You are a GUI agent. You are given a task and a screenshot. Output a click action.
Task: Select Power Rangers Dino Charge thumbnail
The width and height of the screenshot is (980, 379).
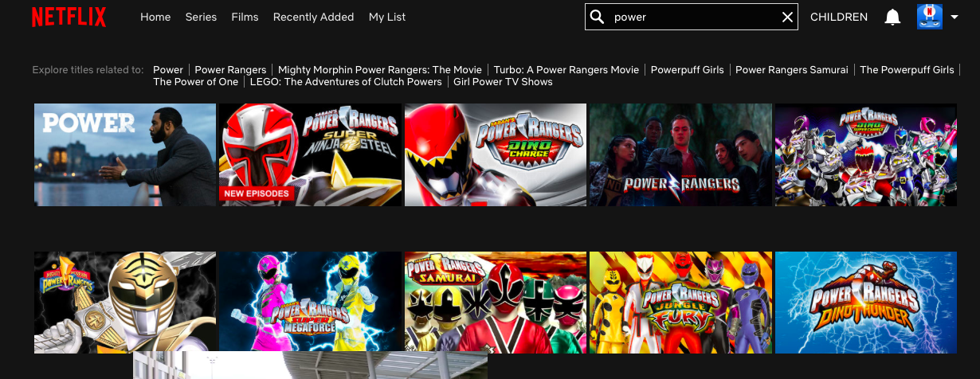(x=495, y=154)
